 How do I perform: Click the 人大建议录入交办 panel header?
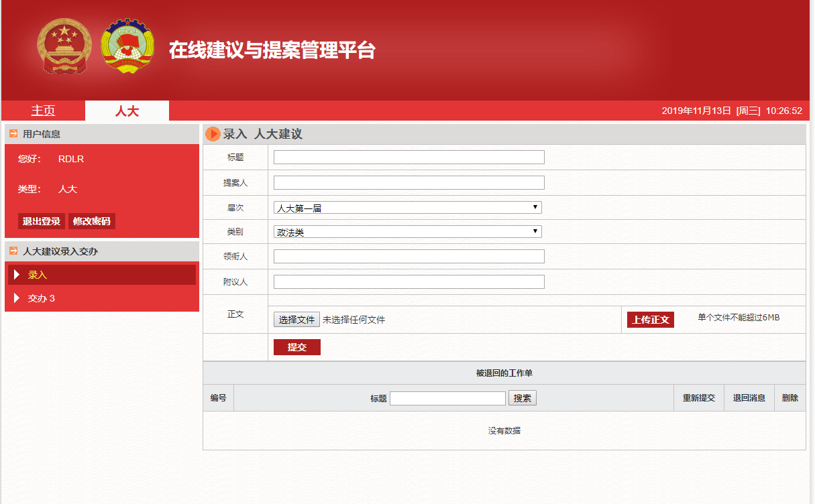[102, 251]
